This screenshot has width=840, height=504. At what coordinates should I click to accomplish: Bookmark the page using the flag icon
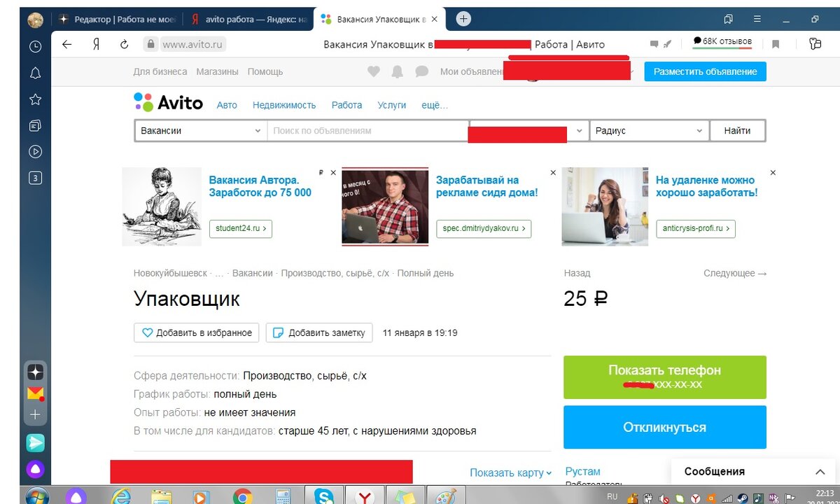click(x=776, y=43)
